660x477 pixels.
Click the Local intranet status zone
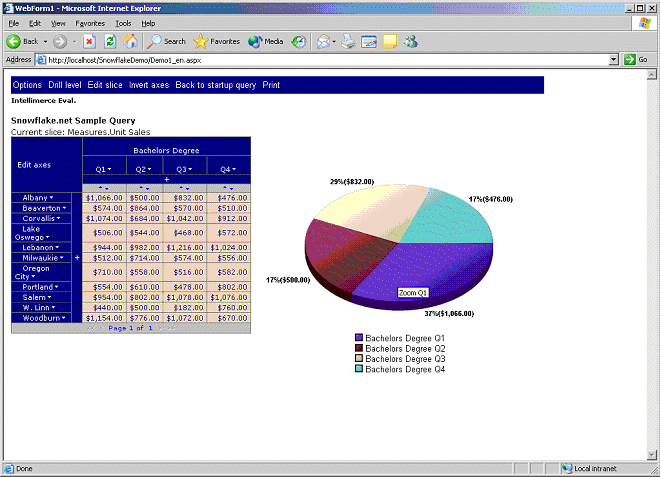click(x=590, y=469)
